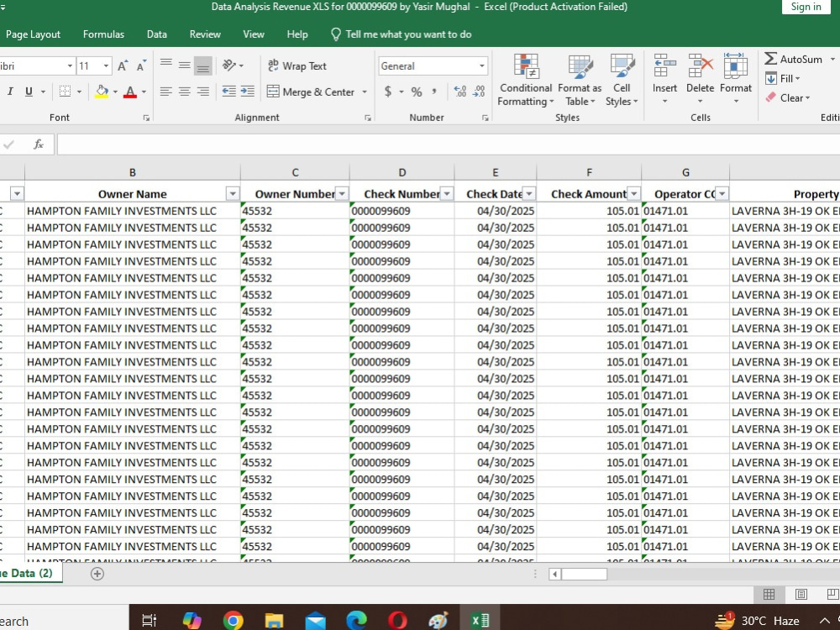This screenshot has width=840, height=630.
Task: Toggle Wrap Text
Action: click(297, 66)
